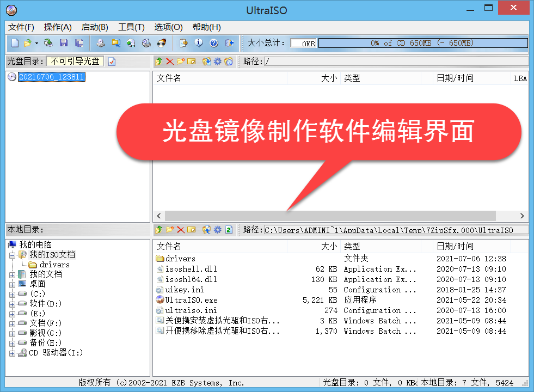Click the Open CD/DVD drive toolbar icon
534x392 pixels.
tap(48, 43)
